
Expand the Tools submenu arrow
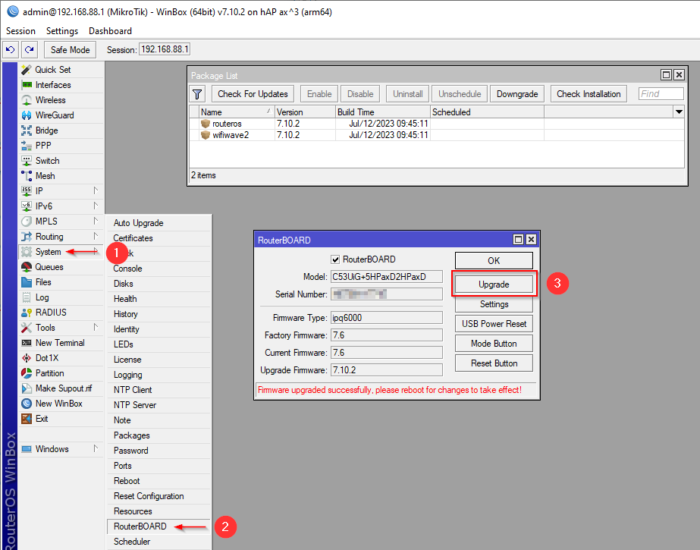coord(95,327)
